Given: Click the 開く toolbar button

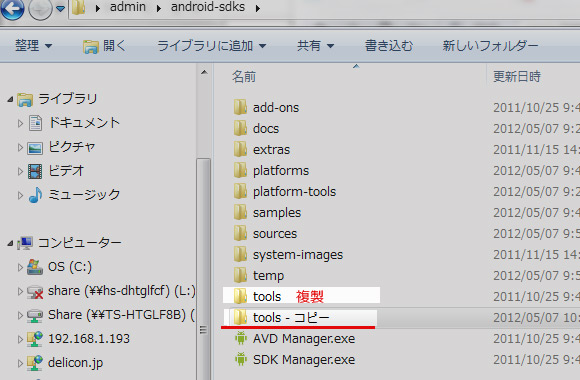Looking at the screenshot, I should 104,46.
